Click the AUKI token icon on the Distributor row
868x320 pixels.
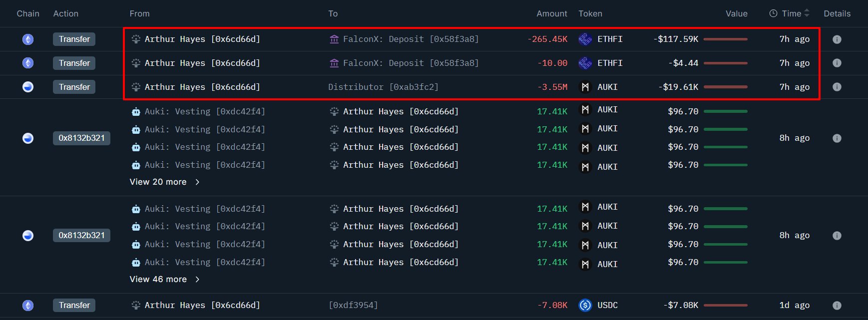click(x=585, y=87)
